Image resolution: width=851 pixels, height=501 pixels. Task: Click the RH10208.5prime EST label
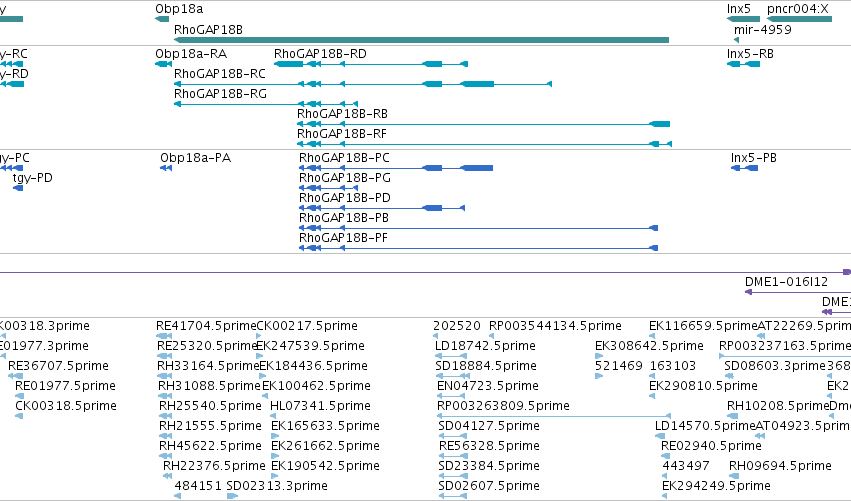point(778,406)
